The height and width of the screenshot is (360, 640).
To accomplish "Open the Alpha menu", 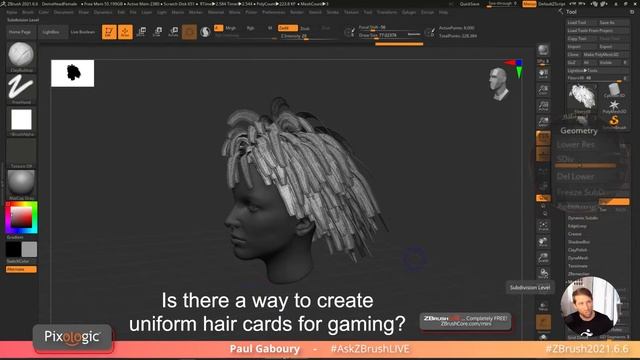I will click(x=12, y=12).
